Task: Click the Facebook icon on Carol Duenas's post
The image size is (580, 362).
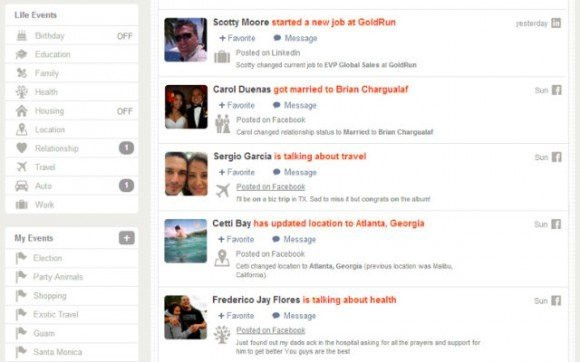Action: pos(556,90)
